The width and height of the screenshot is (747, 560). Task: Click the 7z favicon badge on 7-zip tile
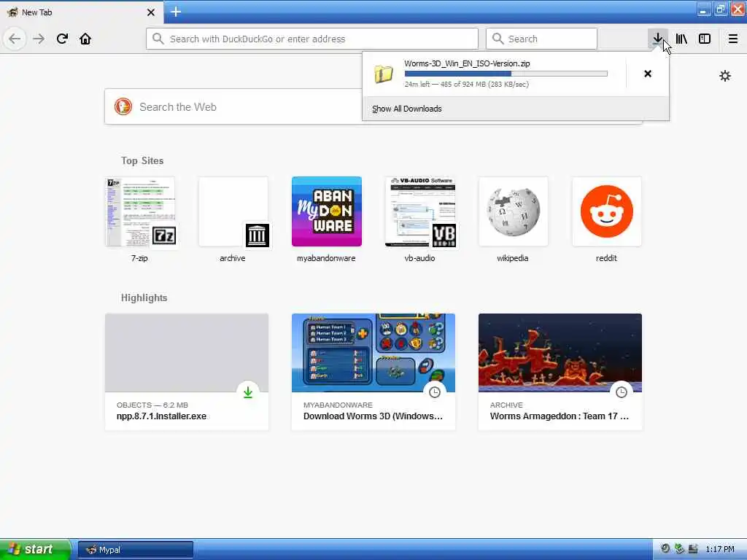pyautogui.click(x=164, y=236)
